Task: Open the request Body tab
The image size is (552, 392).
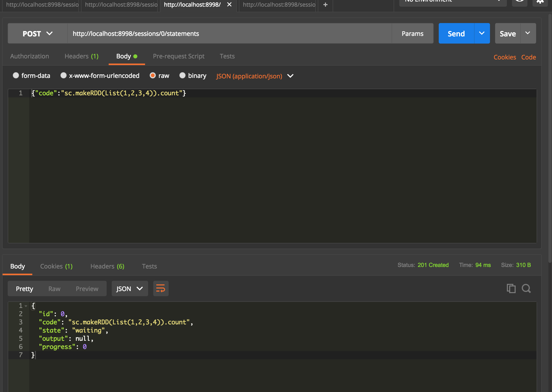Action: pos(127,56)
